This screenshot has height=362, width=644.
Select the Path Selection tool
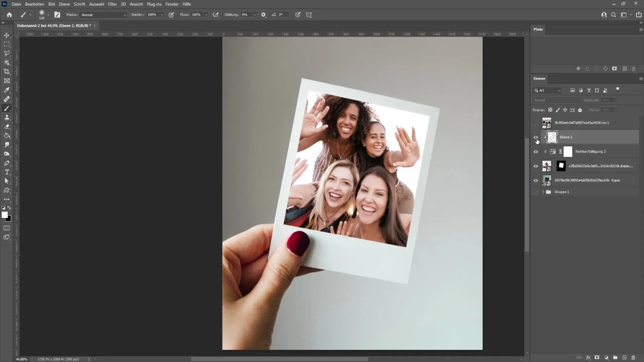click(x=7, y=181)
